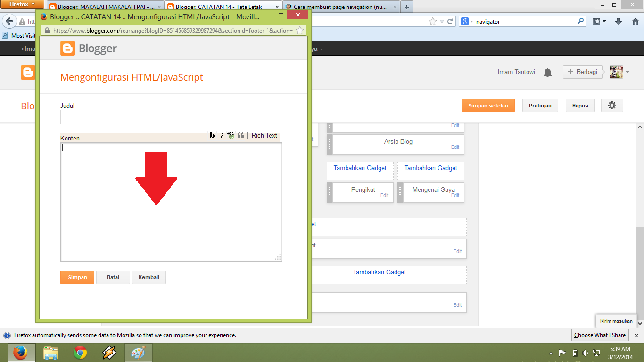Open the Bookmarks menu toolbar icon

[599, 21]
